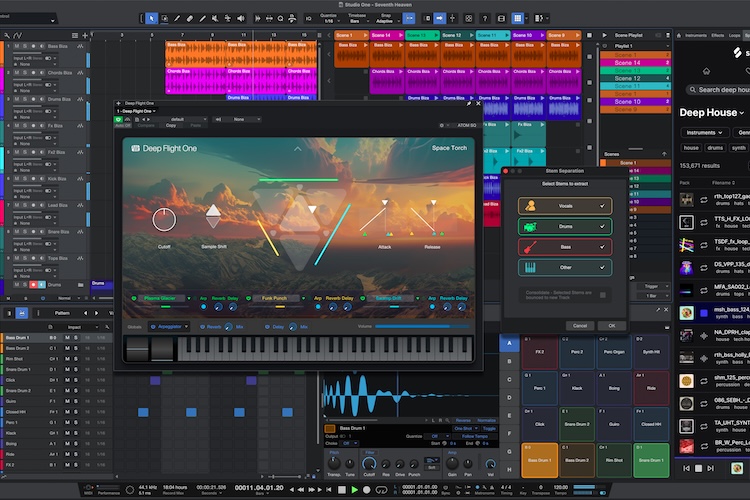Stop playback with the transport square button
The width and height of the screenshot is (750, 500).
click(342, 489)
